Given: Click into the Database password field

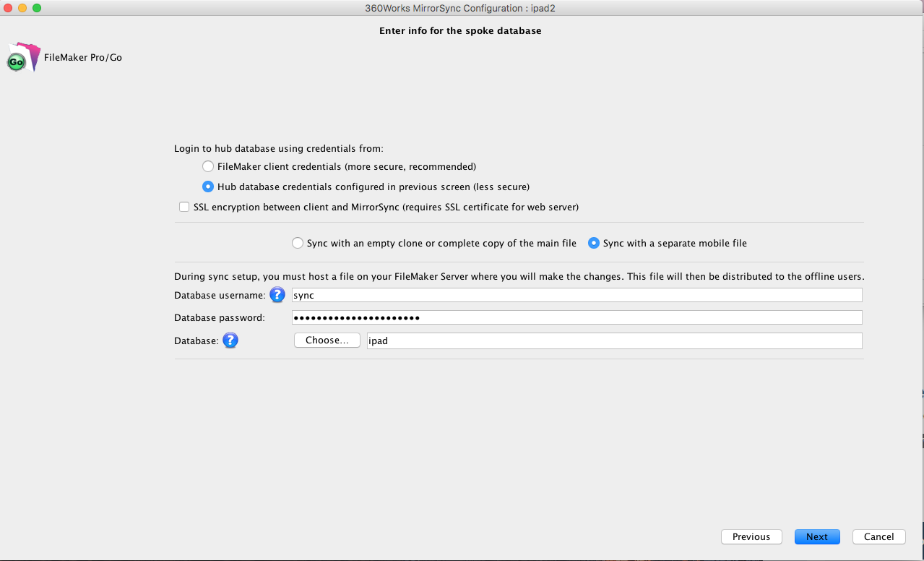Looking at the screenshot, I should (577, 317).
